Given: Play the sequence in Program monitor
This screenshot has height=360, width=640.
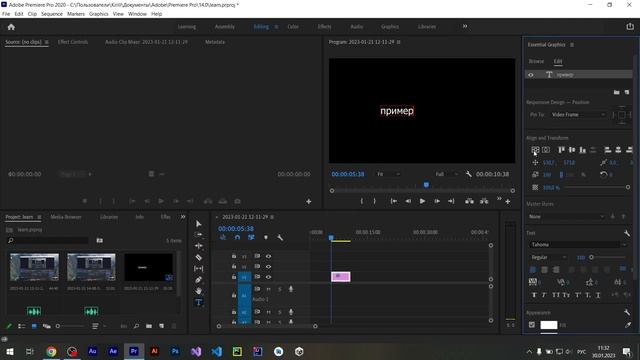Looking at the screenshot, I should tap(422, 201).
